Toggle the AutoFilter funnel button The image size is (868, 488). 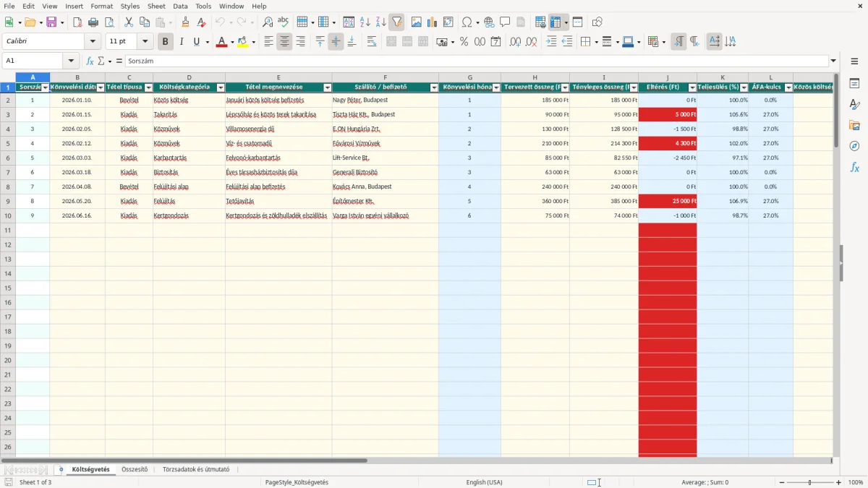tap(396, 22)
